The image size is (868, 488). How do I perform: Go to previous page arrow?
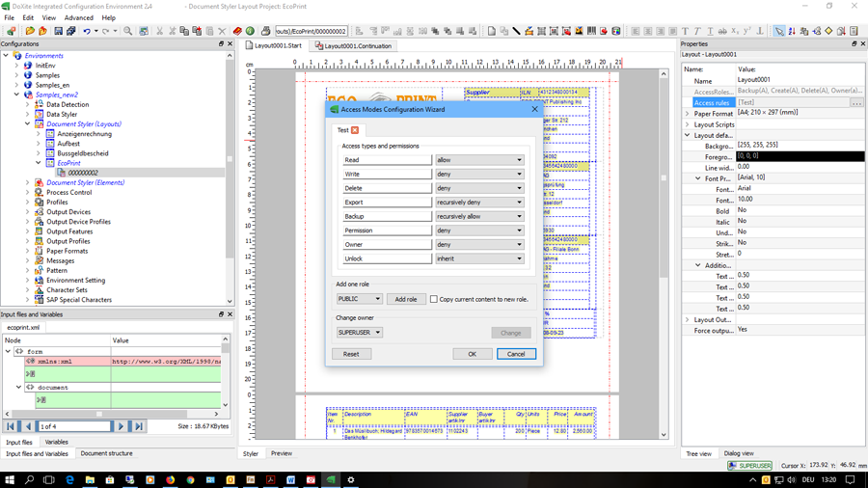tap(28, 426)
